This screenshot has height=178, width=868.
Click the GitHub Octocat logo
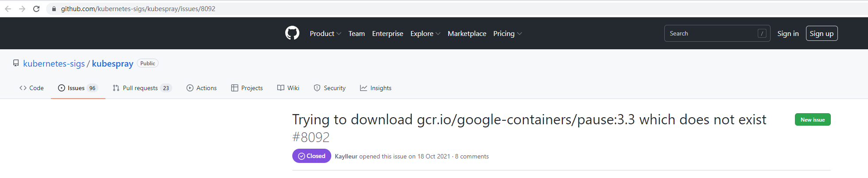tap(292, 33)
